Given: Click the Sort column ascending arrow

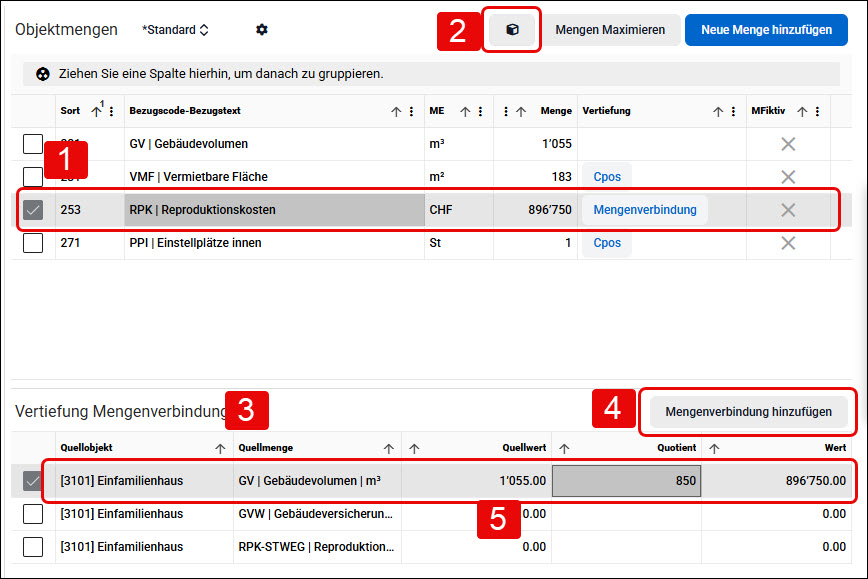Looking at the screenshot, I should (96, 111).
